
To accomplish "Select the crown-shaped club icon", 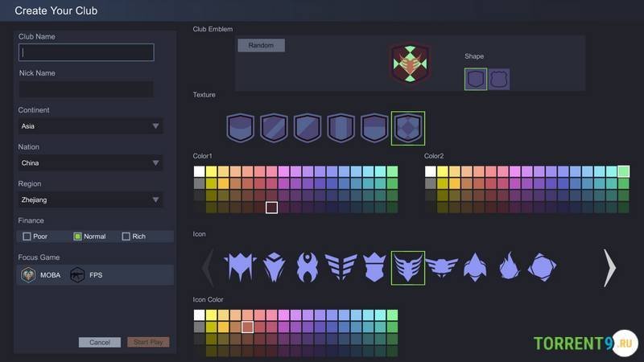I will point(374,267).
